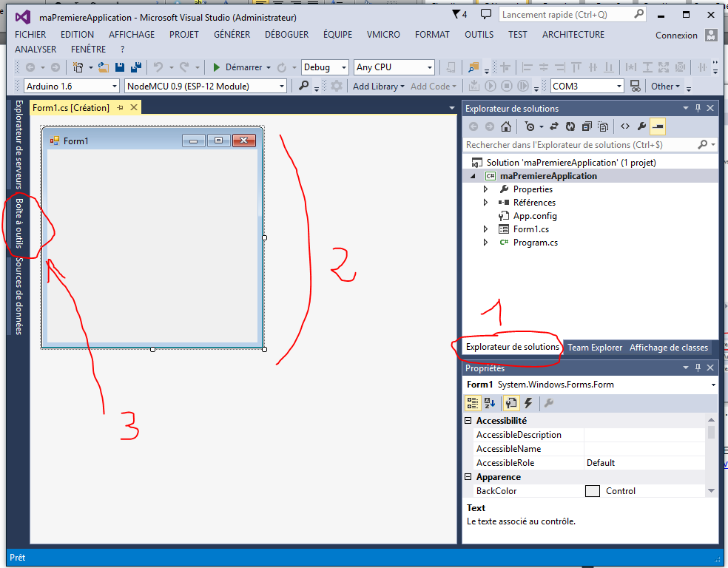The height and width of the screenshot is (568, 728).
Task: Click the Save All icon
Action: coord(136,67)
